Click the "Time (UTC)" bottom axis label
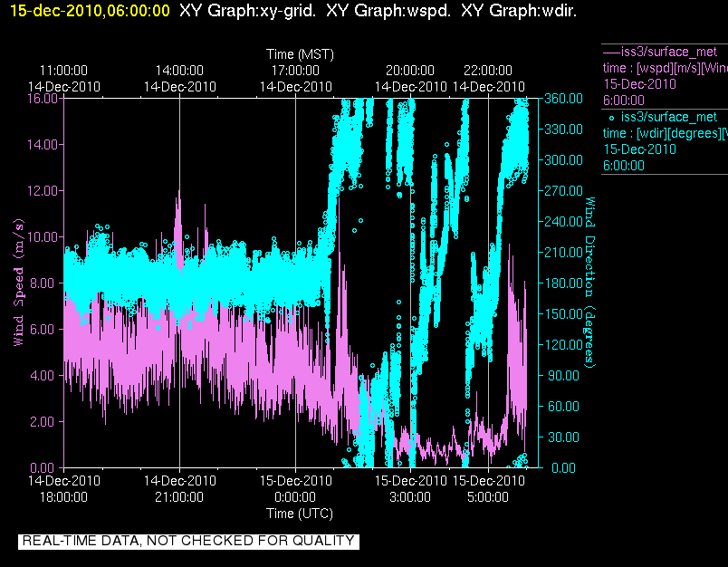 (300, 514)
